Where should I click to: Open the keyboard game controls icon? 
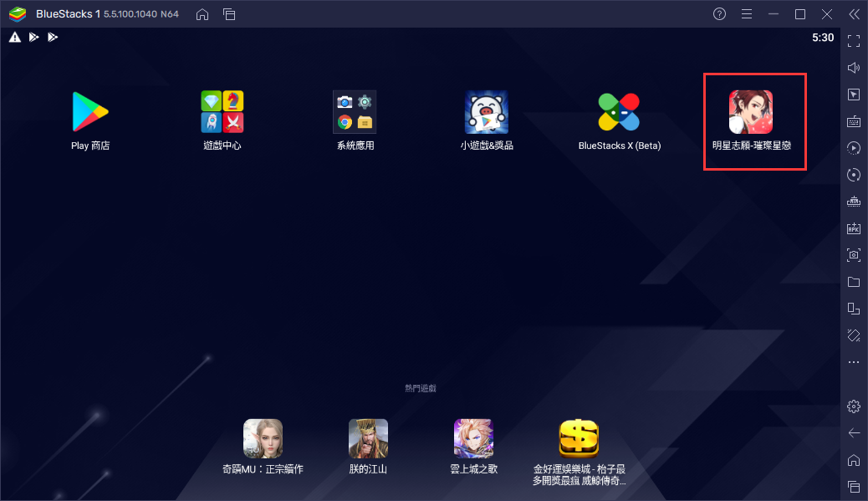[x=854, y=121]
